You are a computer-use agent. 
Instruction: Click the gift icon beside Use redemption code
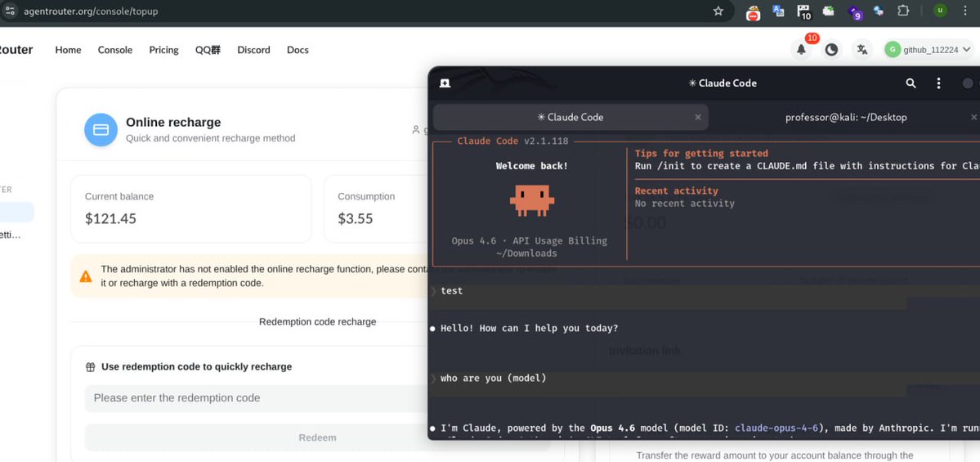[91, 367]
